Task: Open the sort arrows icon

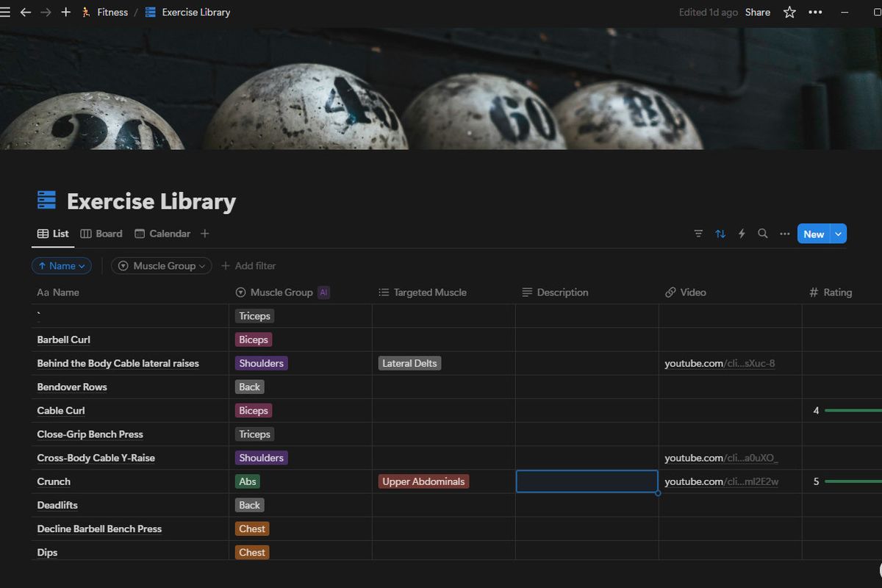Action: 720,234
